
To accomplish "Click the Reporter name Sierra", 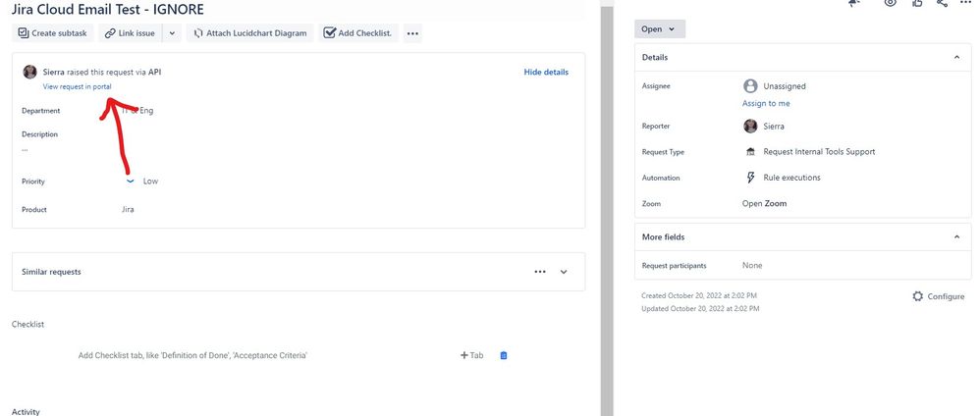I will click(774, 127).
